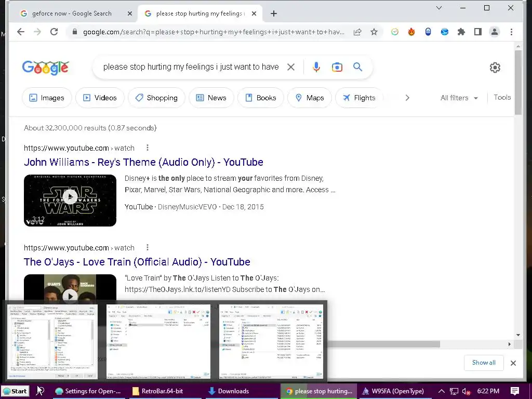Viewport: 532px width, 399px height.
Task: Show more filter chips with right arrow
Action: pyautogui.click(x=407, y=98)
